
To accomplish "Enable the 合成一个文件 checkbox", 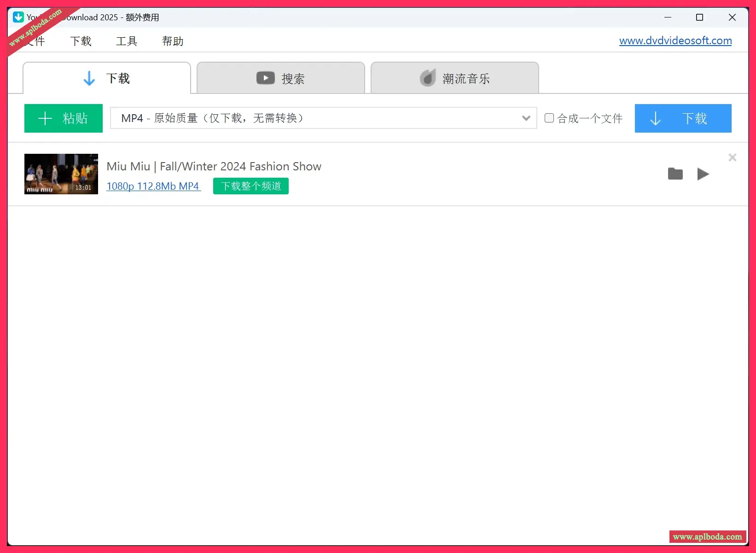I will click(549, 118).
